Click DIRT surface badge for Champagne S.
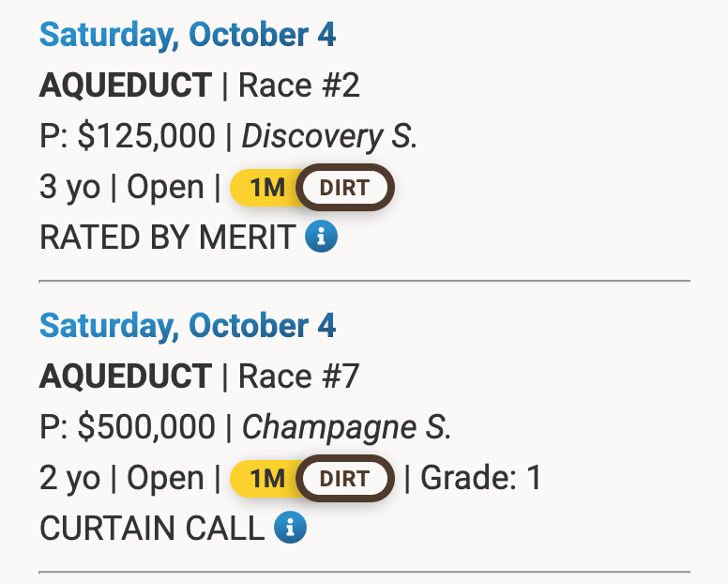The height and width of the screenshot is (584, 728). point(344,479)
